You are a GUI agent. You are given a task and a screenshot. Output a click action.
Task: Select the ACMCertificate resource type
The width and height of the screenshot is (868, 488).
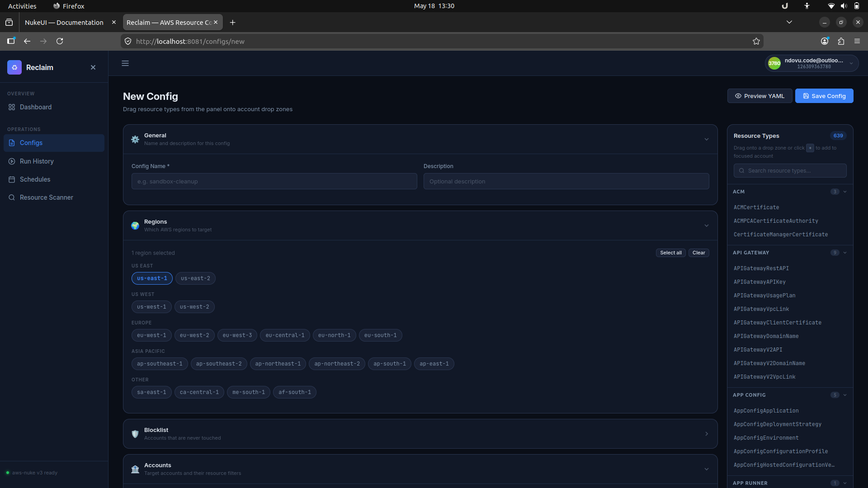click(x=756, y=207)
